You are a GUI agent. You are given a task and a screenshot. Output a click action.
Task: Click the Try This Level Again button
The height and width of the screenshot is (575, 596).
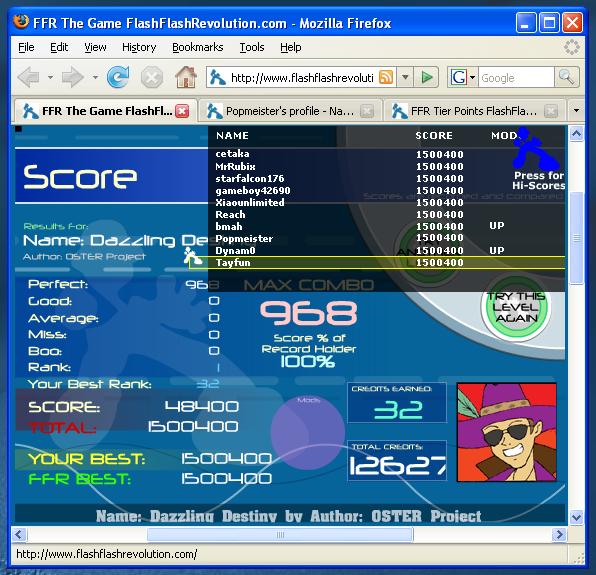(x=516, y=307)
